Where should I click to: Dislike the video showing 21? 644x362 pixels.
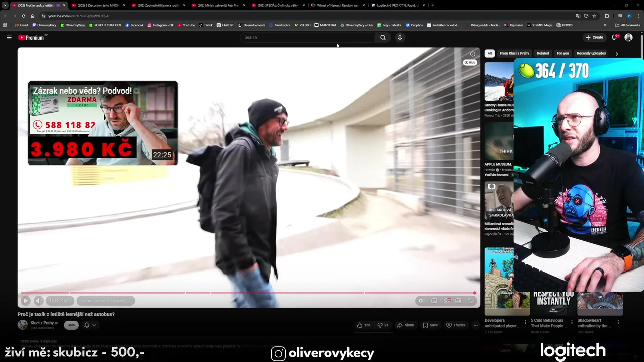(x=383, y=325)
